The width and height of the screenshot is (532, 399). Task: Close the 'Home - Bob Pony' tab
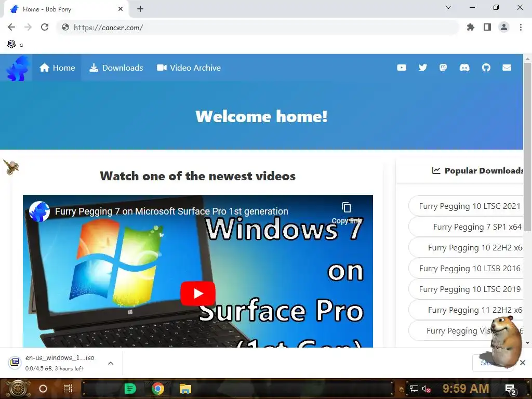121,9
